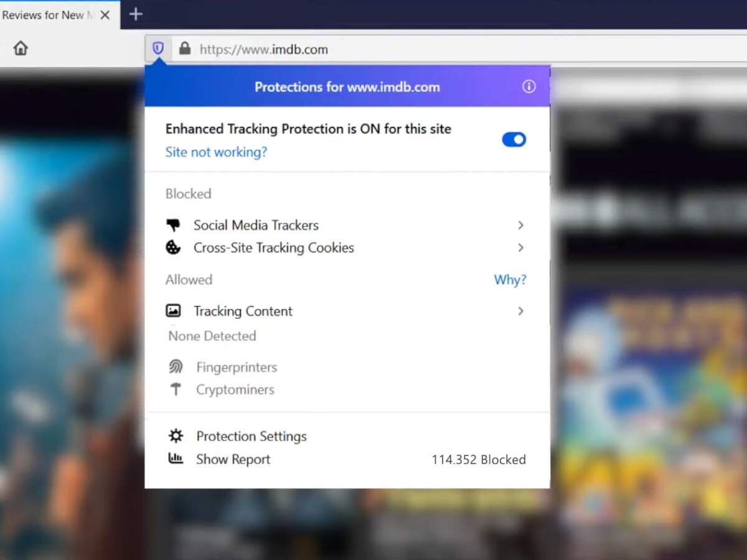Click the Fingerprinters fingerprint icon
The image size is (747, 560).
click(176, 366)
